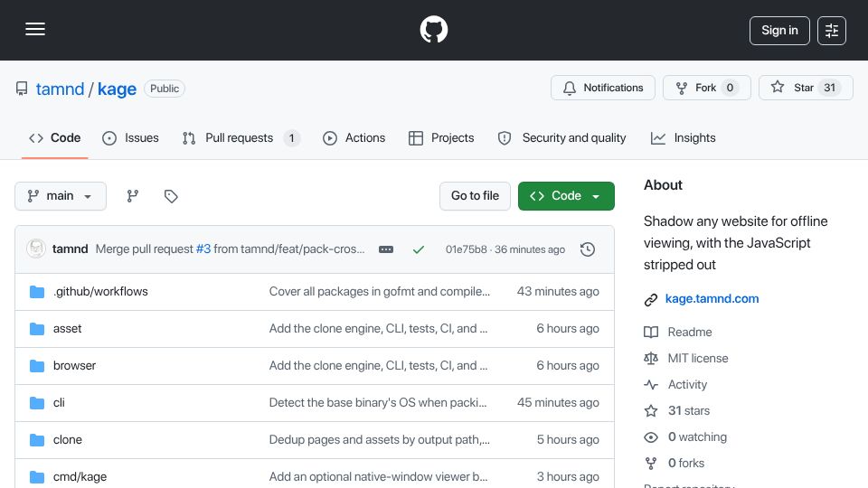Click the fork icon beside 0 forks
Image resolution: width=868 pixels, height=488 pixels.
click(651, 463)
